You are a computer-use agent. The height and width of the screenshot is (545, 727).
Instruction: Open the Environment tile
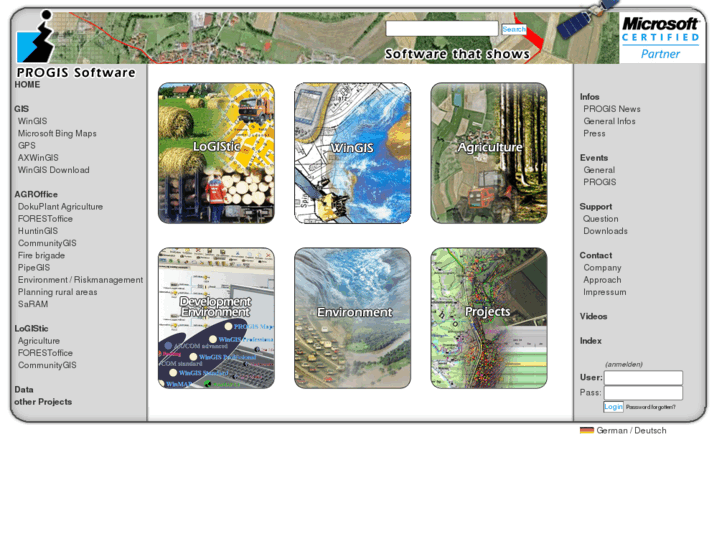point(352,318)
